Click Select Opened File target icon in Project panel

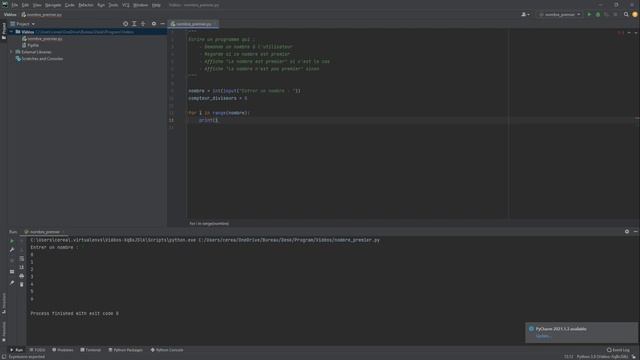pyautogui.click(x=125, y=24)
